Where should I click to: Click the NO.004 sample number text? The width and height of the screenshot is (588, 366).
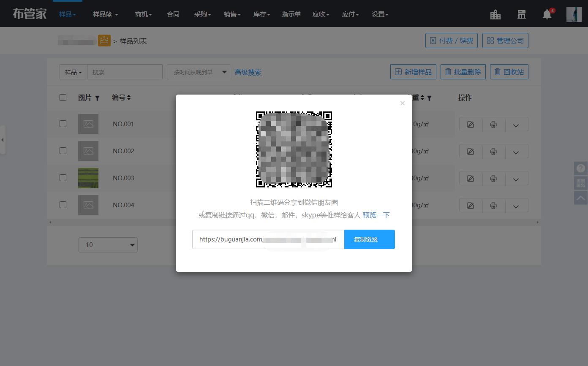(123, 205)
